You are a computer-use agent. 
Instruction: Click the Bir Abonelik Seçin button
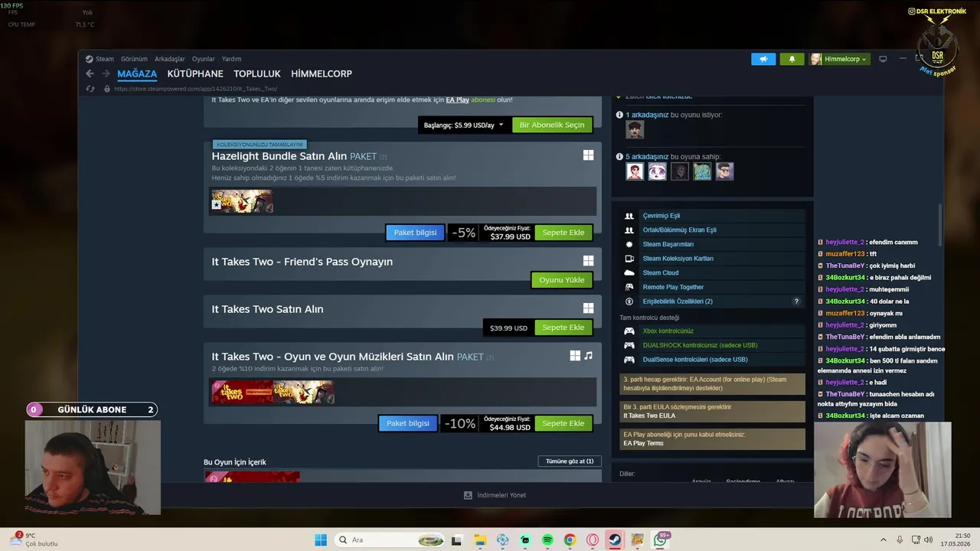tap(552, 125)
